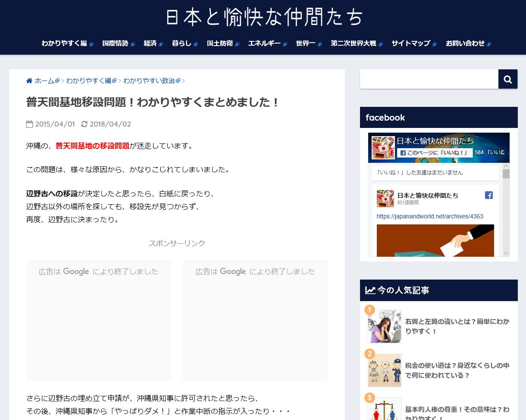
Task: Open the 国際情勢 menu item
Action: tap(119, 44)
